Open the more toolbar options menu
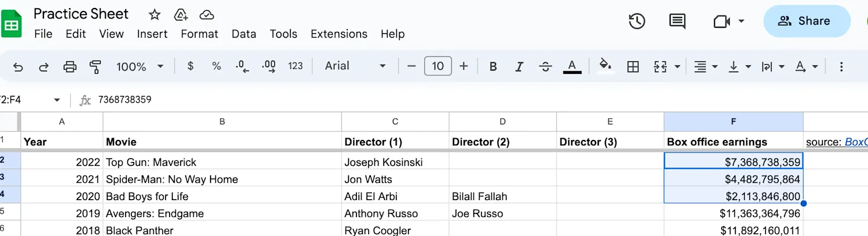This screenshot has height=236, width=868. click(841, 67)
